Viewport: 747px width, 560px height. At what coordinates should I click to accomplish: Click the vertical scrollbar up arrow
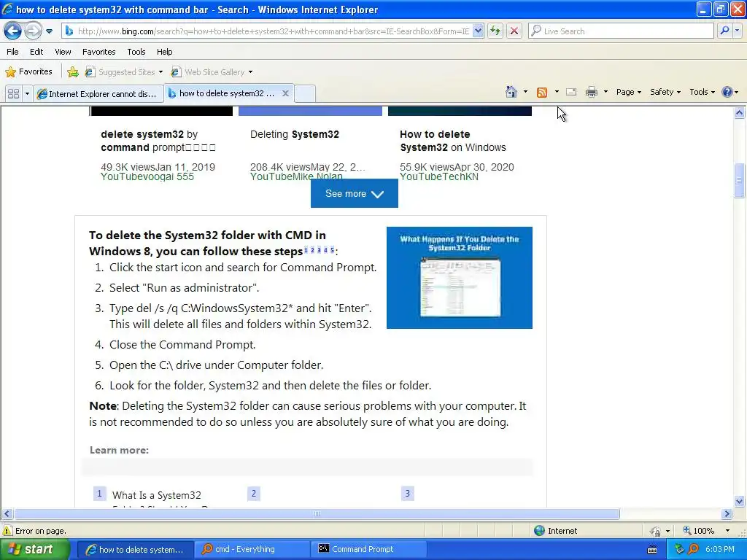[x=740, y=113]
